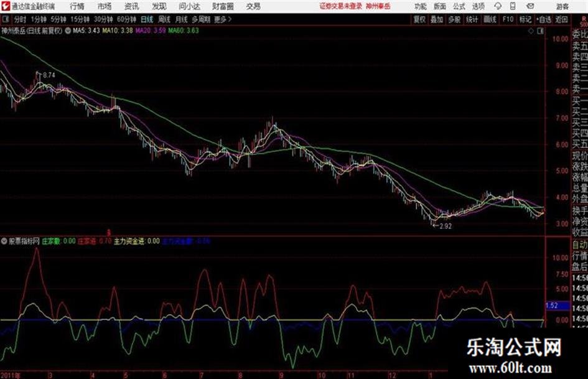The image size is (588, 379).
Task: Click the red 神州泰岳 stock name link
Action: coord(378,6)
